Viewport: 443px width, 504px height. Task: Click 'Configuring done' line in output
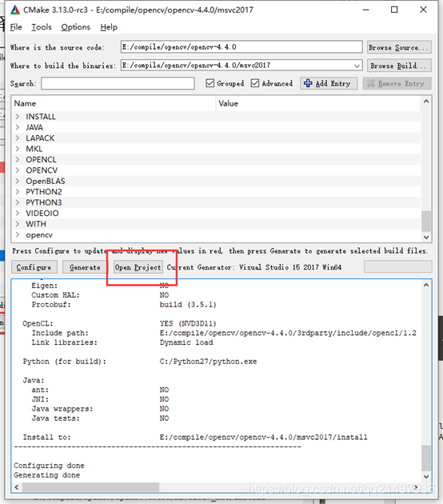tap(49, 466)
